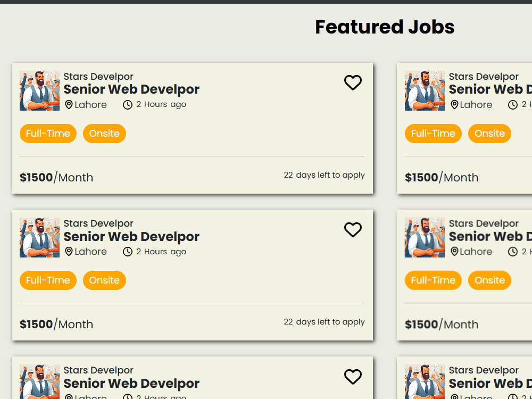
Task: Click location pin icon in top-left card
Action: tap(69, 104)
